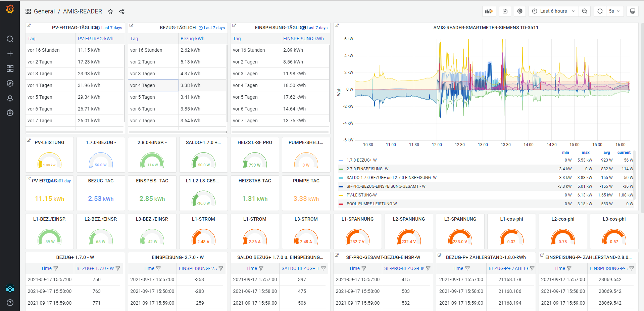Sort by the PV-ERTRAG-kWh column header

[96, 39]
